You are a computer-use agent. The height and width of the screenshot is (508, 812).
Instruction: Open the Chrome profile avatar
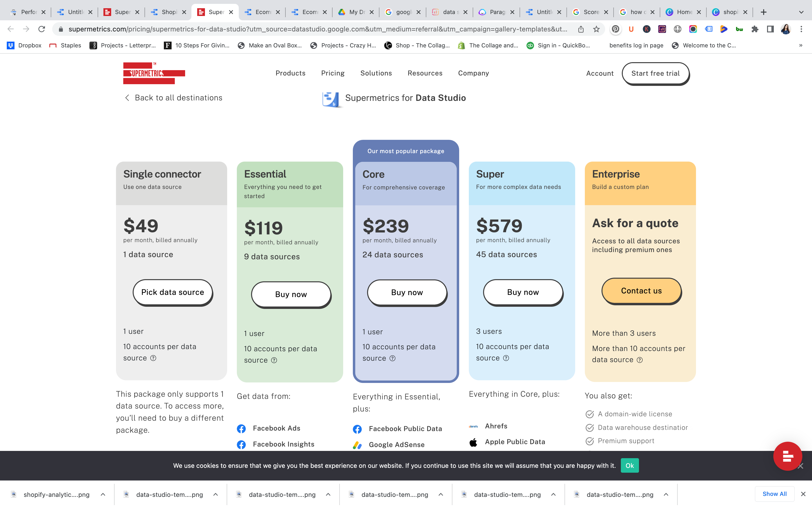click(x=786, y=29)
